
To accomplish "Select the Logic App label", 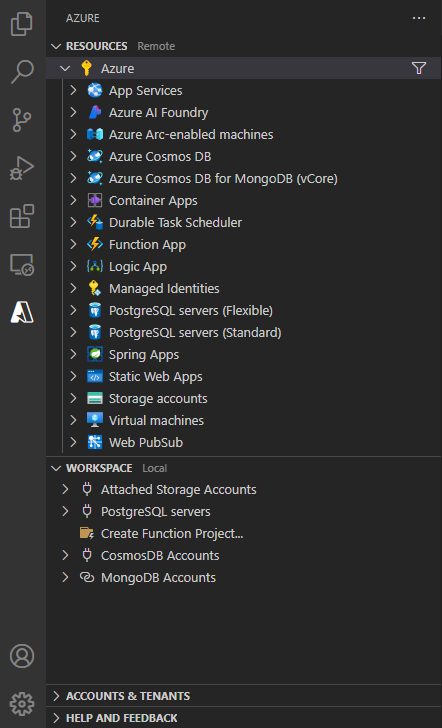I will click(138, 266).
